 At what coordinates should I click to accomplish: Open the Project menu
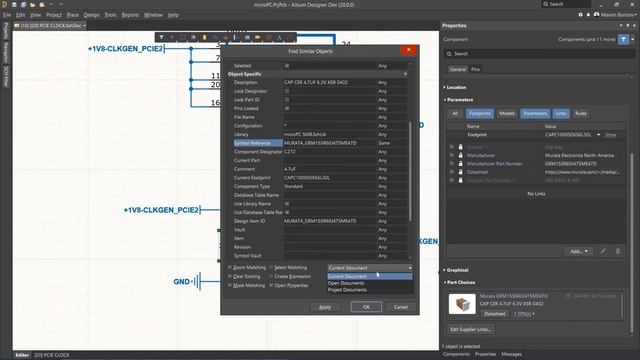point(53,15)
